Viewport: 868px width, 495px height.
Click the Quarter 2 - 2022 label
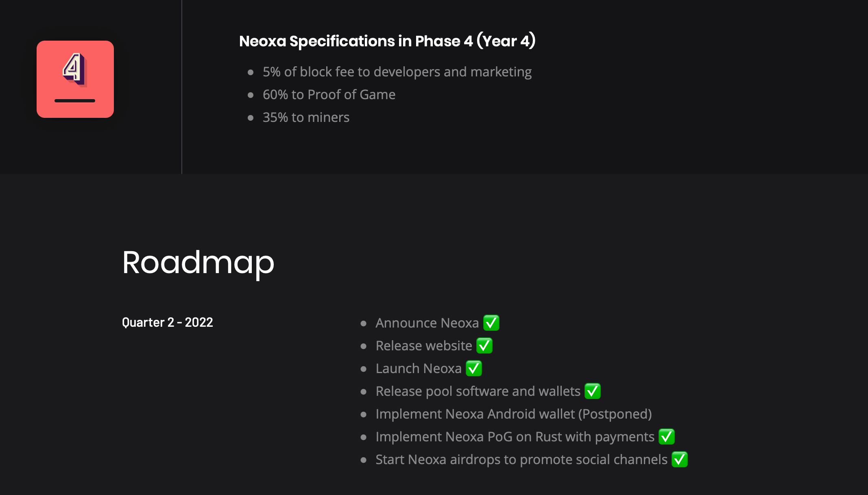click(167, 322)
